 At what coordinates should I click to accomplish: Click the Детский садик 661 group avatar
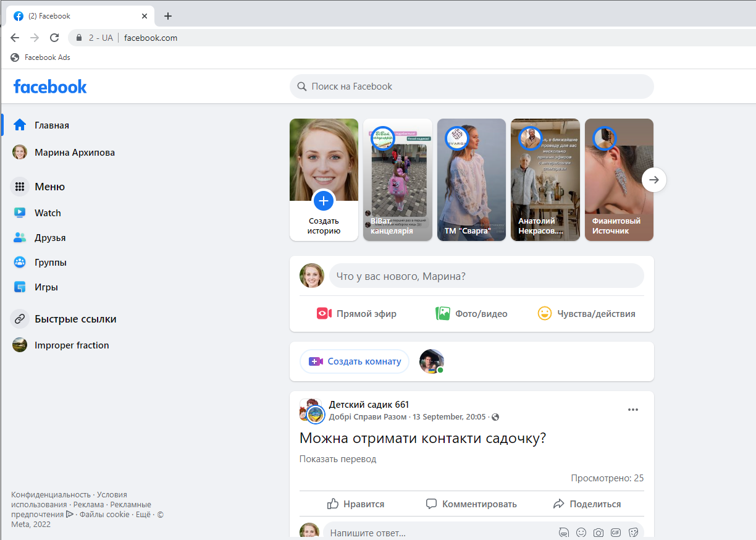[x=311, y=410]
